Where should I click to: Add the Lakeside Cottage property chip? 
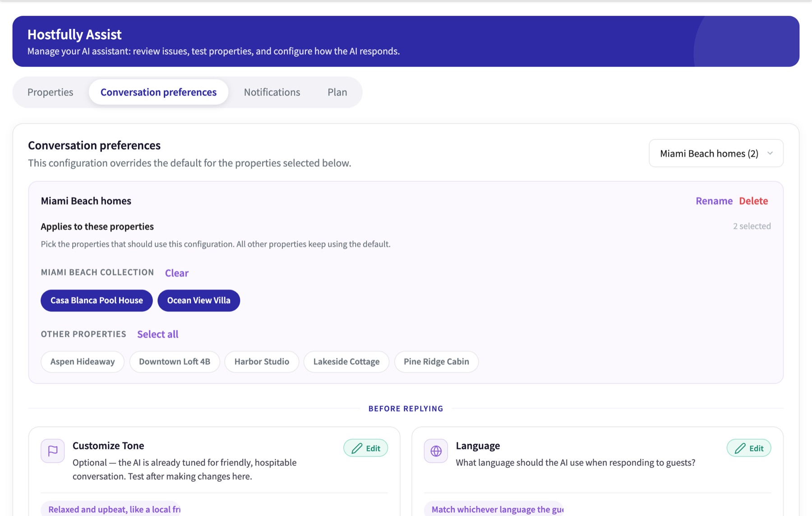[346, 362]
